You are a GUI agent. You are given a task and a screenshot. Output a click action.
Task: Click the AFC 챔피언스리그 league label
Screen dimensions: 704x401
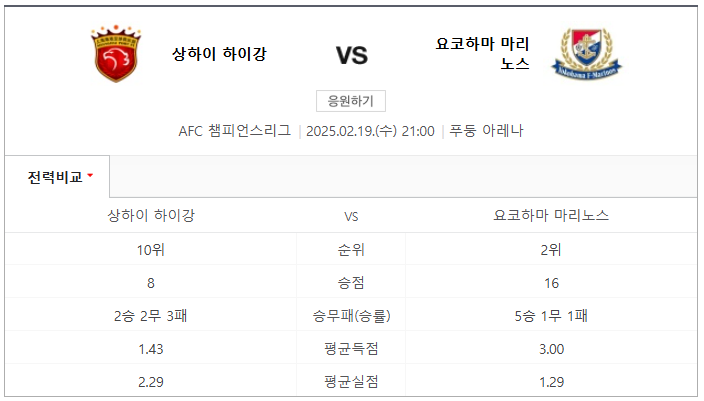pyautogui.click(x=234, y=131)
